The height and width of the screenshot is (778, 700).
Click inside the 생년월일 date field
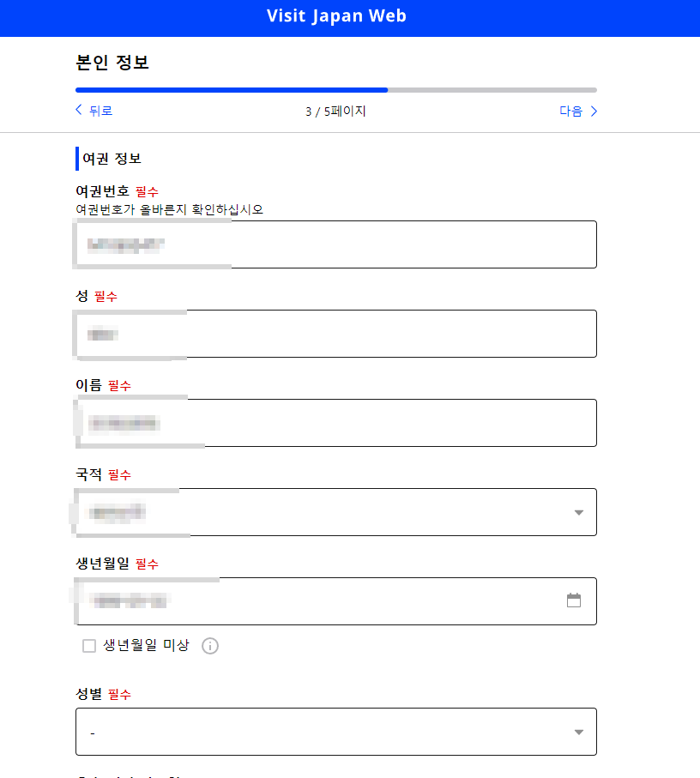pos(326,601)
